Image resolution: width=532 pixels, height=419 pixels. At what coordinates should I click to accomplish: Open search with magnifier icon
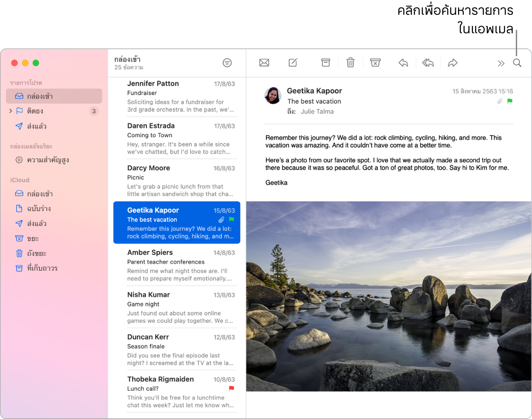point(517,63)
